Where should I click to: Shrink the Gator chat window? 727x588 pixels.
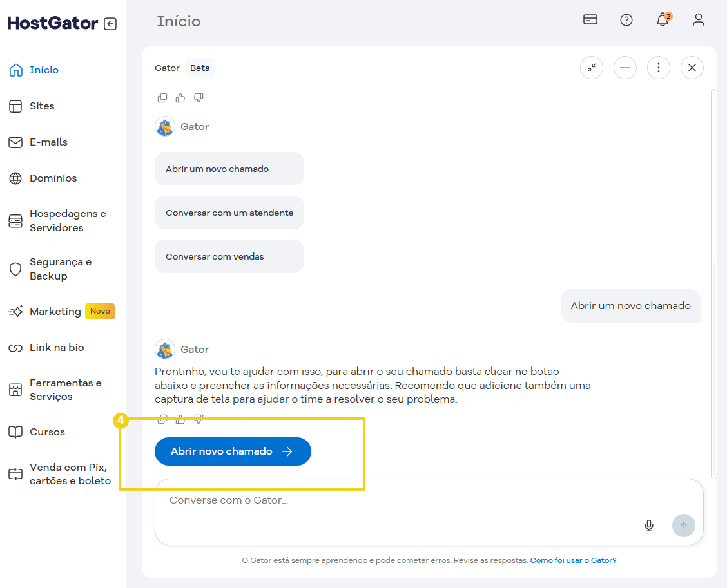(591, 67)
